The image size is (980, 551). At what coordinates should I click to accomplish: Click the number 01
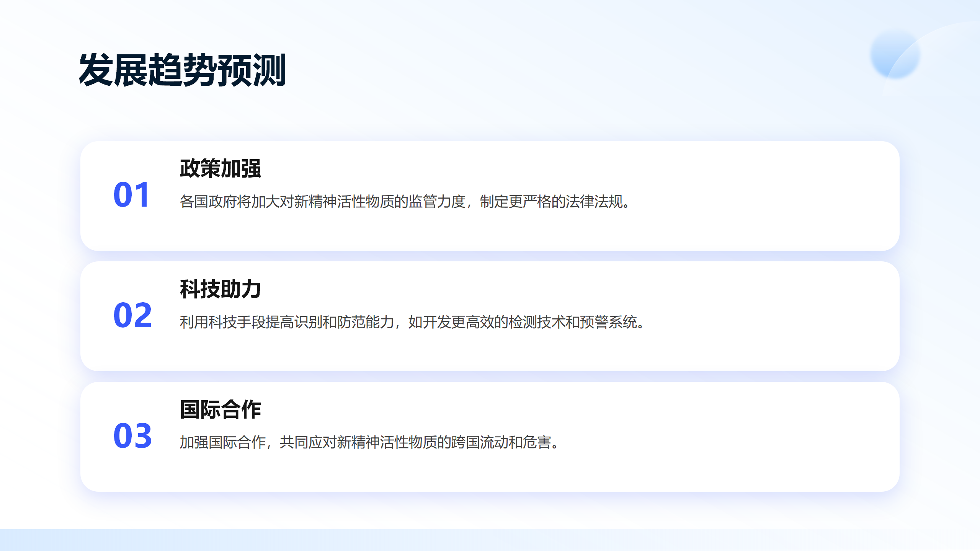click(131, 195)
